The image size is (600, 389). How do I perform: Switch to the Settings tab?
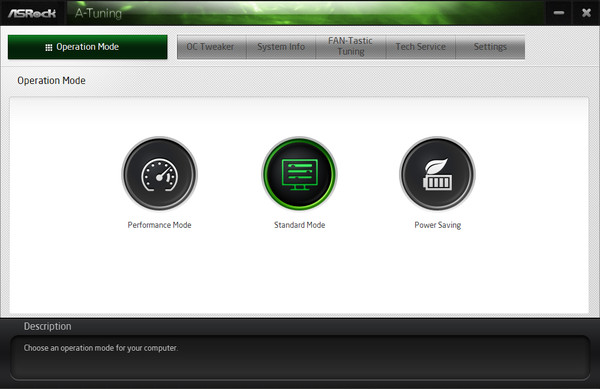490,47
